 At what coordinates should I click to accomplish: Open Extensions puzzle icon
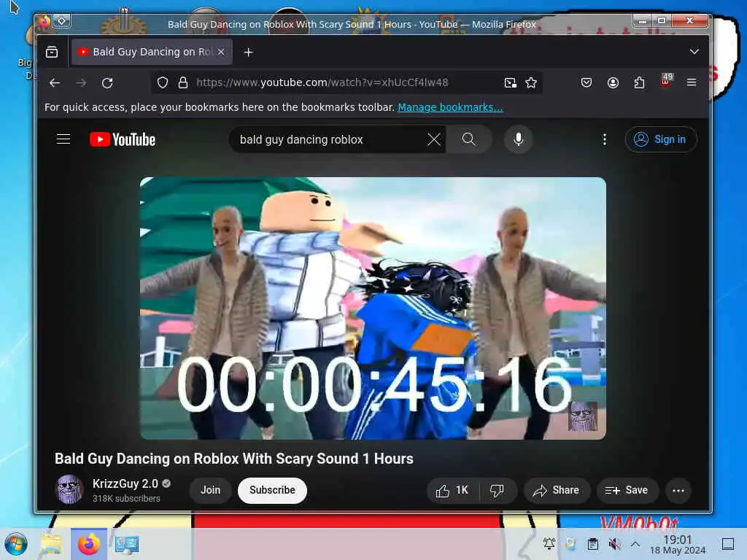pos(639,83)
